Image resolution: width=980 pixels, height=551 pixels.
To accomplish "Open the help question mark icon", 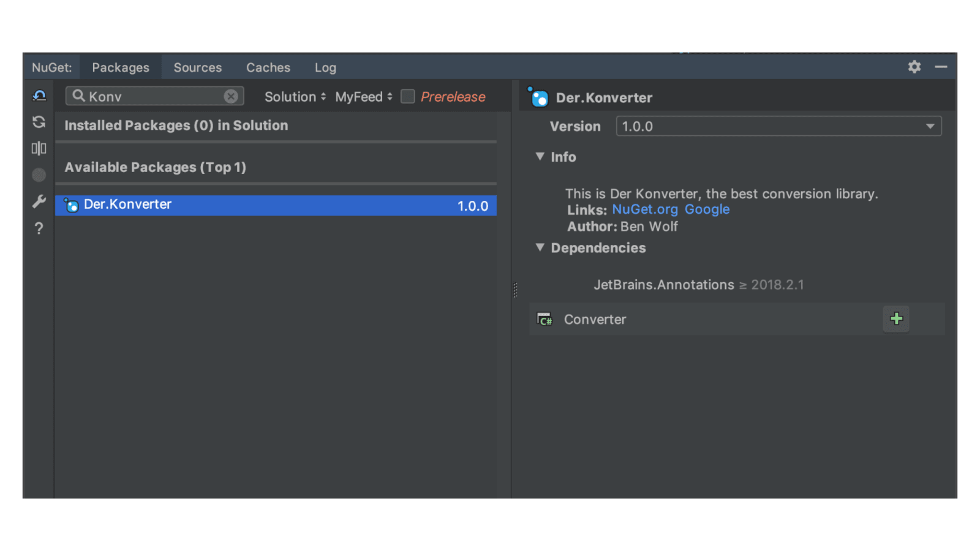I will coord(39,228).
